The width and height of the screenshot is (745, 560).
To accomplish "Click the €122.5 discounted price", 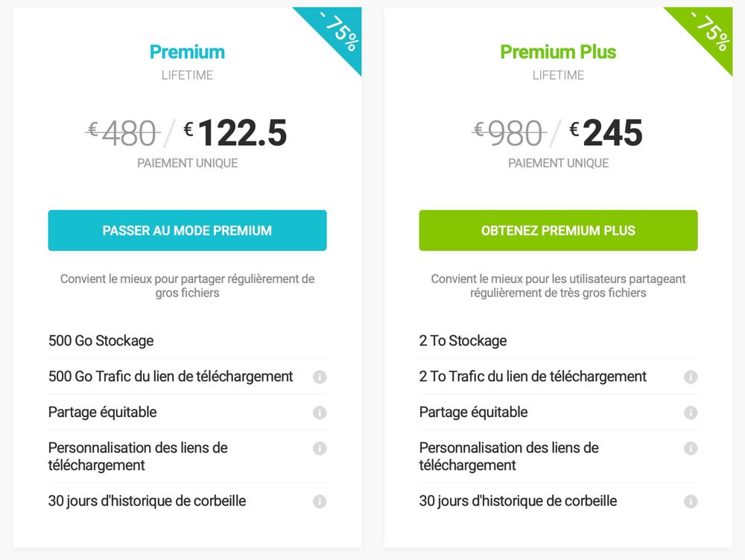I will pyautogui.click(x=235, y=133).
